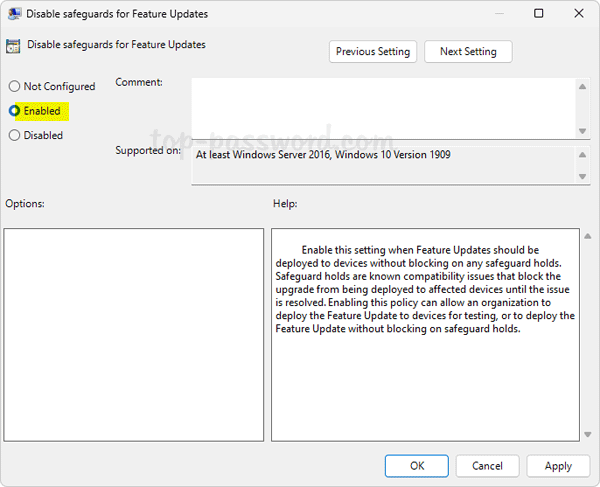
Task: Click the policy editor icon in title bar
Action: coord(13,14)
